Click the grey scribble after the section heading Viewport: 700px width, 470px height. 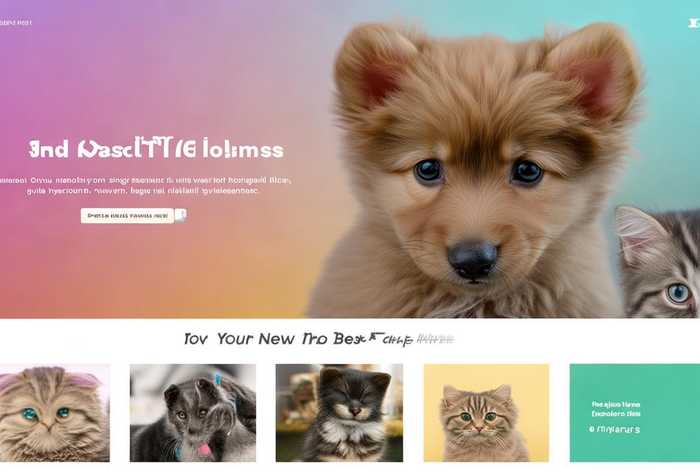pyautogui.click(x=435, y=339)
